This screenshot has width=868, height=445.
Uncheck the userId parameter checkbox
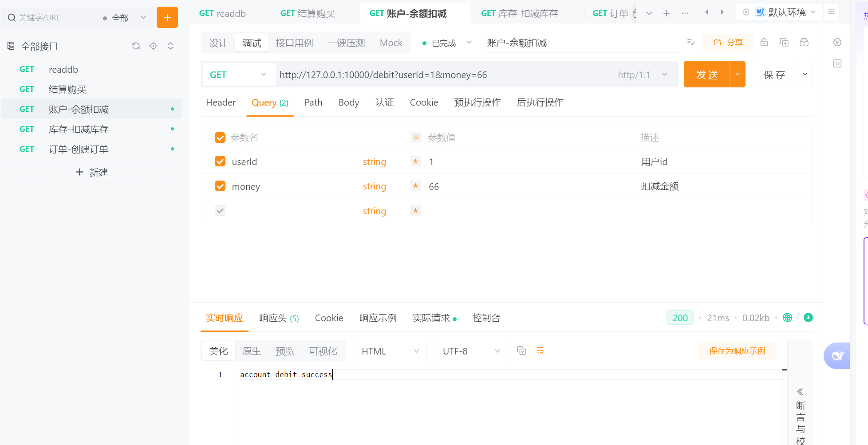click(220, 161)
